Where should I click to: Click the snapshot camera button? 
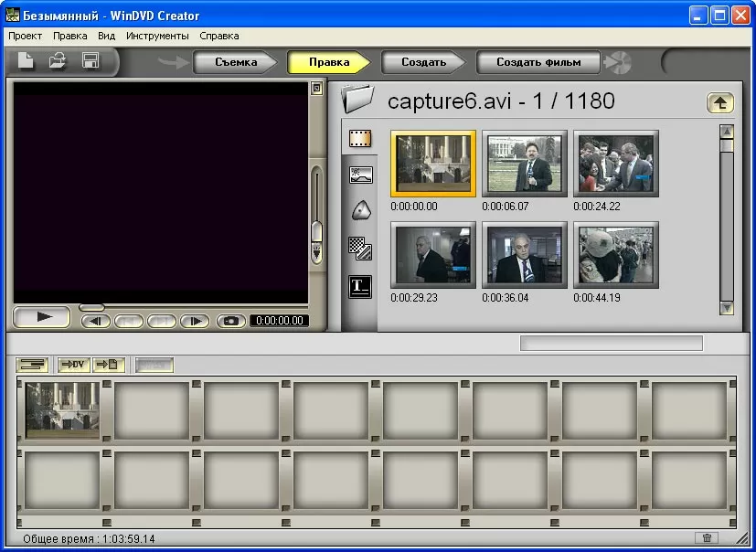click(232, 321)
